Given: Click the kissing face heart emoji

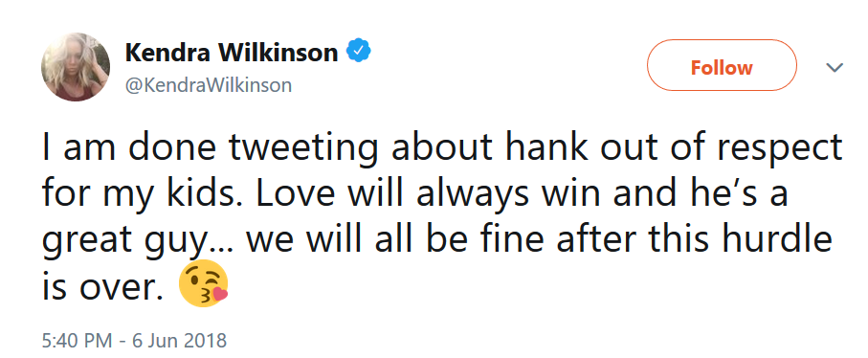Looking at the screenshot, I should (x=203, y=283).
